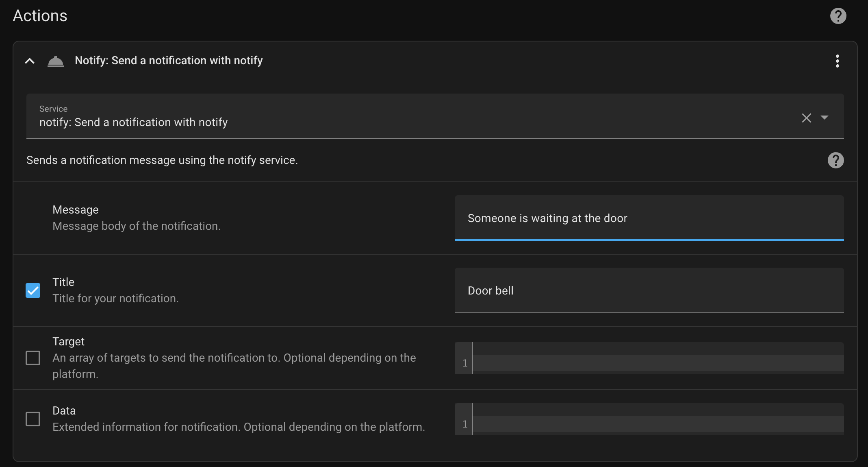The width and height of the screenshot is (868, 467).
Task: Click the Service field text
Action: pos(133,122)
